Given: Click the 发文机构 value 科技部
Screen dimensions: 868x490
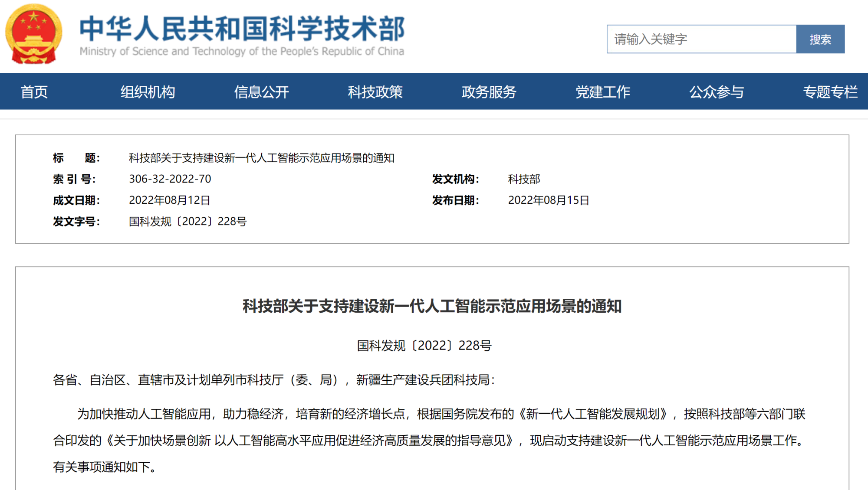Looking at the screenshot, I should click(x=524, y=179).
